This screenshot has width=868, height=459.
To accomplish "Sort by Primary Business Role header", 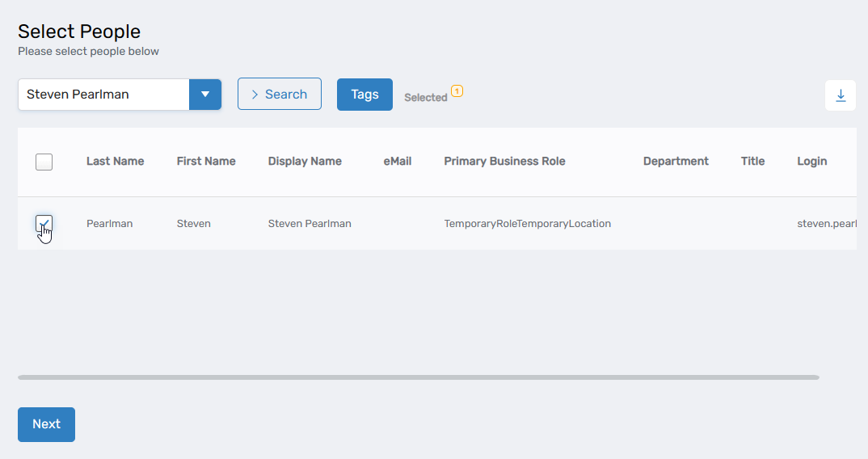I will (504, 162).
